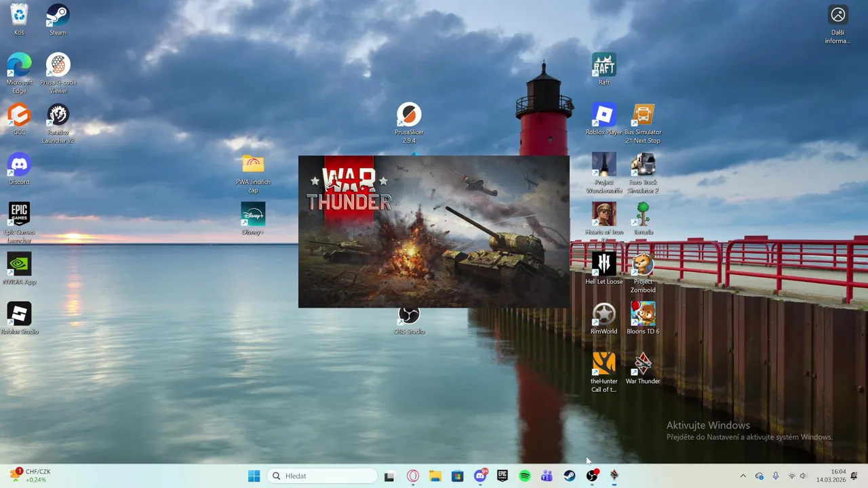The image size is (868, 488).
Task: Open the OBS Studio desktop shortcut
Action: point(409,321)
